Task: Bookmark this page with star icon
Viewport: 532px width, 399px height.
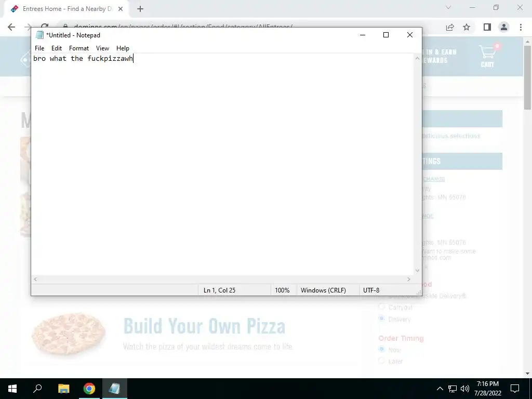Action: click(467, 27)
